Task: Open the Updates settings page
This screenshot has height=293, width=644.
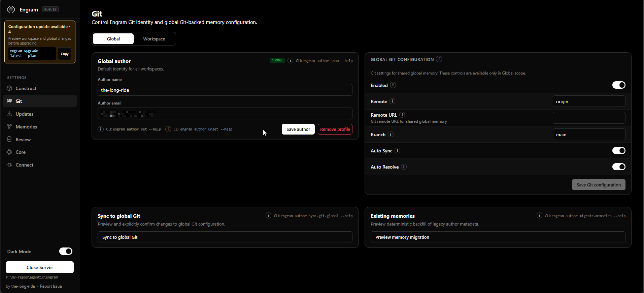Action: pyautogui.click(x=40, y=114)
